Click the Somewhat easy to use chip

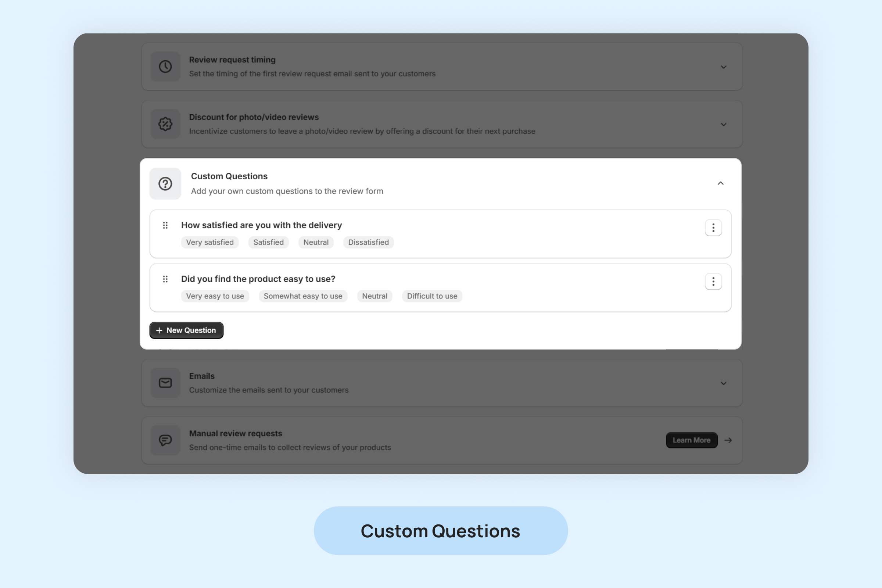(x=302, y=296)
